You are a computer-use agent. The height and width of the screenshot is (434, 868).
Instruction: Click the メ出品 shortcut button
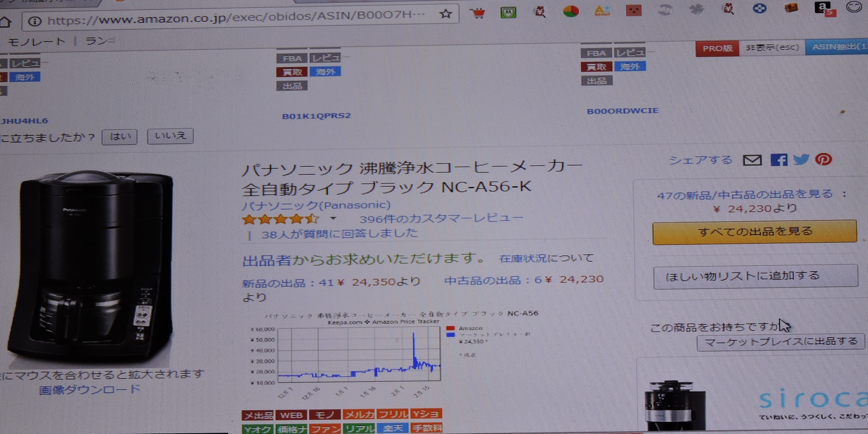[x=258, y=415]
